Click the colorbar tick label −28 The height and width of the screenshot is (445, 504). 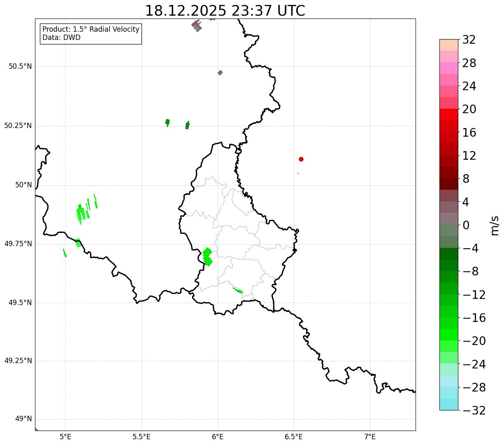click(x=474, y=387)
